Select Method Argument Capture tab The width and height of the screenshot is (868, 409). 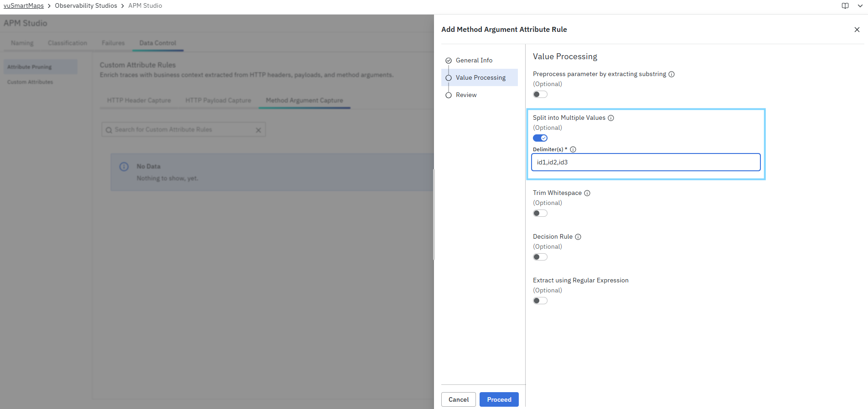305,100
